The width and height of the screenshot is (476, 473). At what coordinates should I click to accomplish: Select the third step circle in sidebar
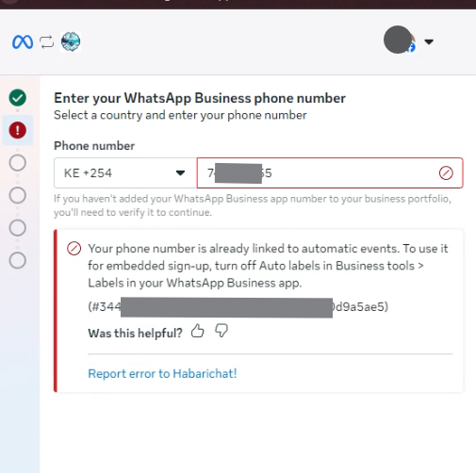pyautogui.click(x=18, y=163)
